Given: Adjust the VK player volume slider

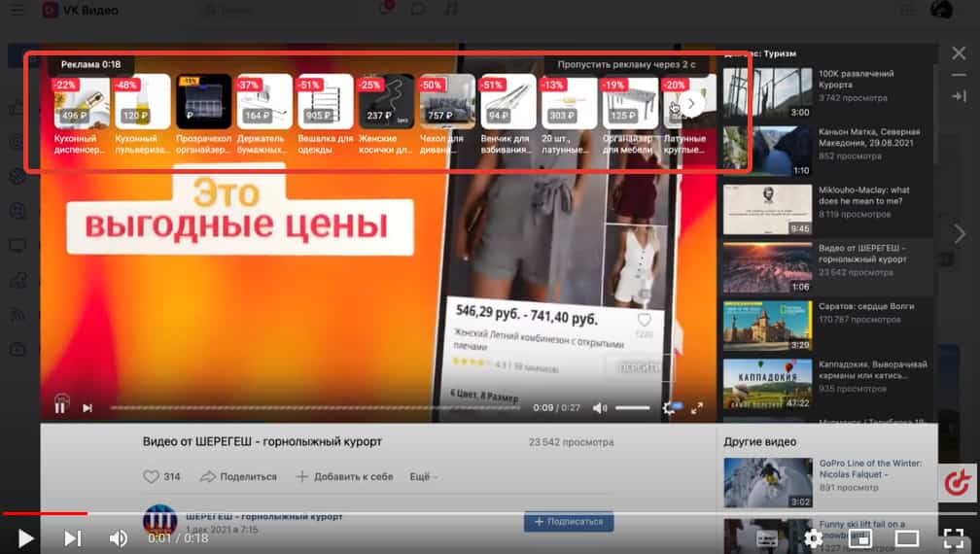Looking at the screenshot, I should pos(633,408).
